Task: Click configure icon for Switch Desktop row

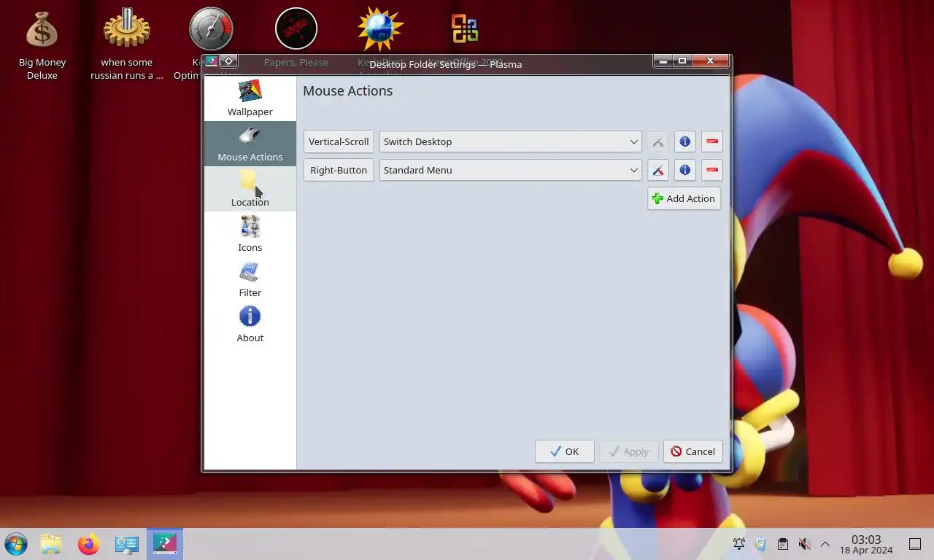Action: click(x=658, y=141)
